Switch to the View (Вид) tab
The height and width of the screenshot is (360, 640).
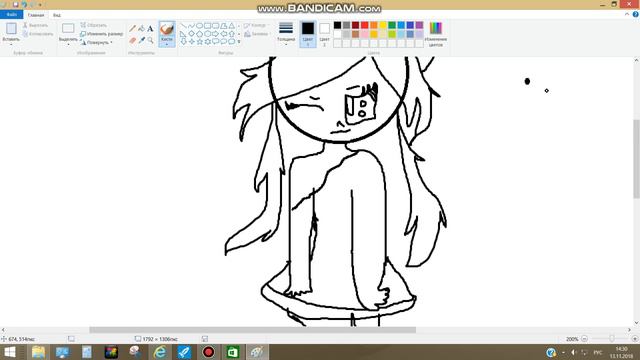pos(57,15)
